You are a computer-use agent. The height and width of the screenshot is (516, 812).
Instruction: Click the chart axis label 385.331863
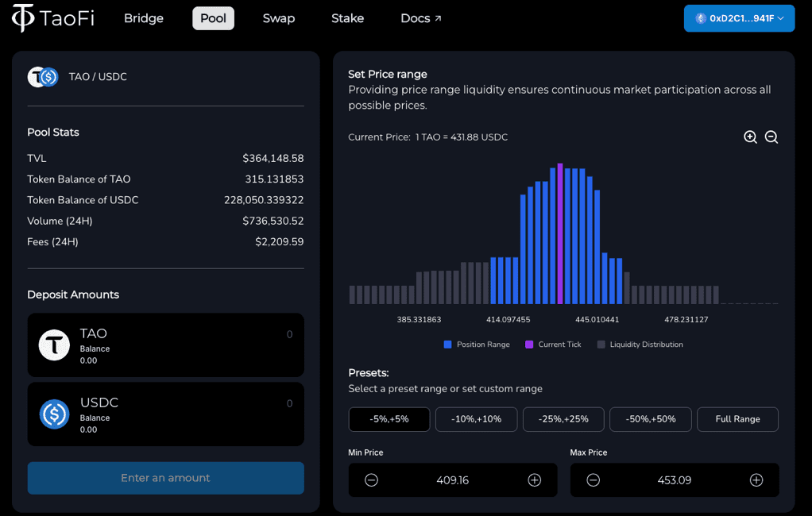pyautogui.click(x=419, y=319)
